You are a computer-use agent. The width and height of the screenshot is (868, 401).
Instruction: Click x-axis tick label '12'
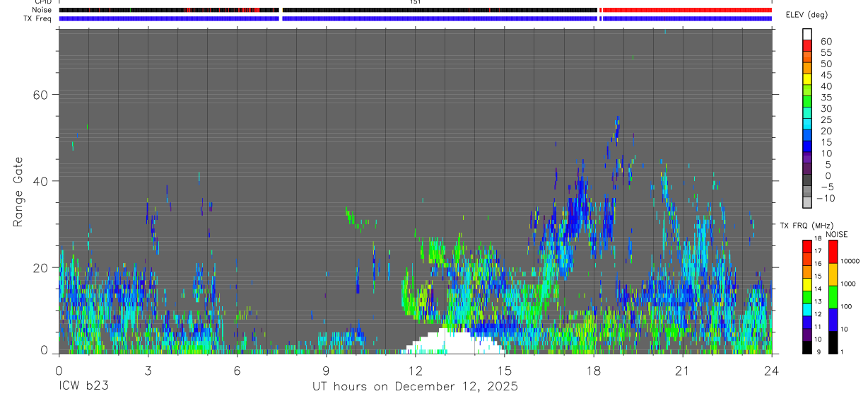[415, 371]
